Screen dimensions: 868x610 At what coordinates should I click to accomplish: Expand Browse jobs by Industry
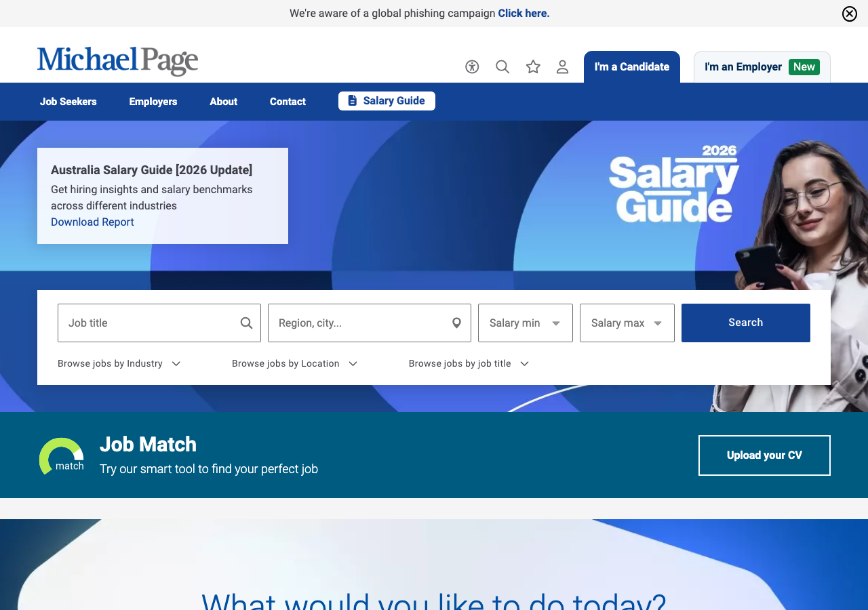[119, 364]
